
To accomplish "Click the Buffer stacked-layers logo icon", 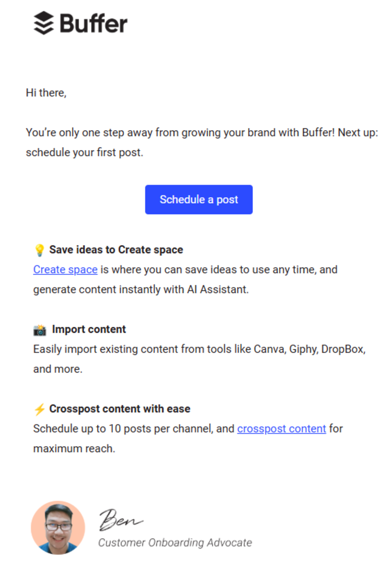I will click(44, 23).
